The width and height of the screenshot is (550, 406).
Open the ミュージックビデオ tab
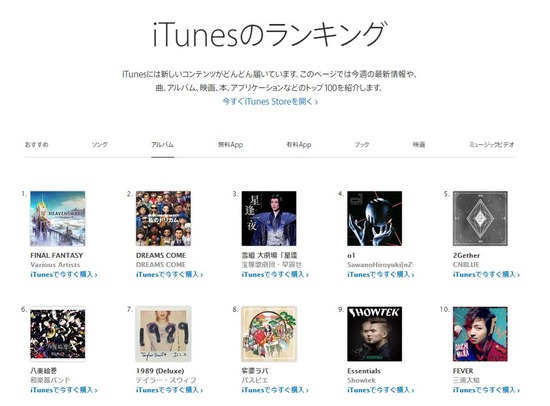tap(492, 145)
